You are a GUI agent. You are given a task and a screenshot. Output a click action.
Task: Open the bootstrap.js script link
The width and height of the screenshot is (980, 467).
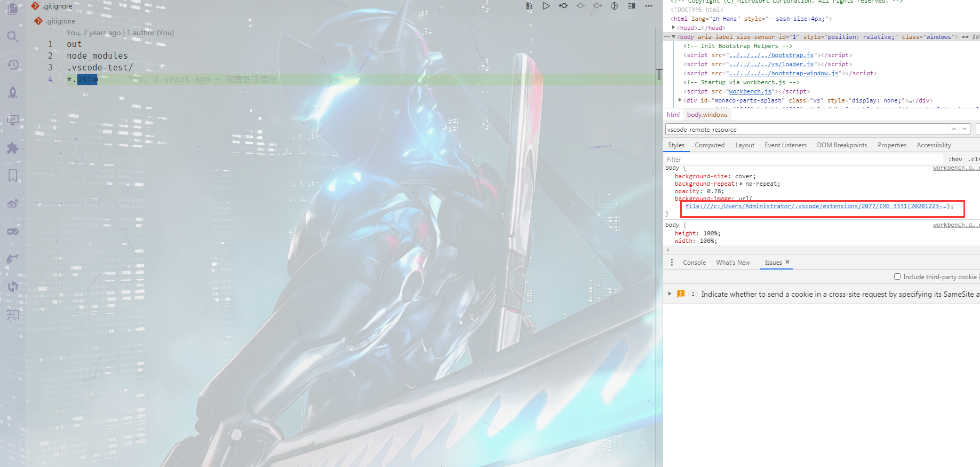(x=771, y=55)
